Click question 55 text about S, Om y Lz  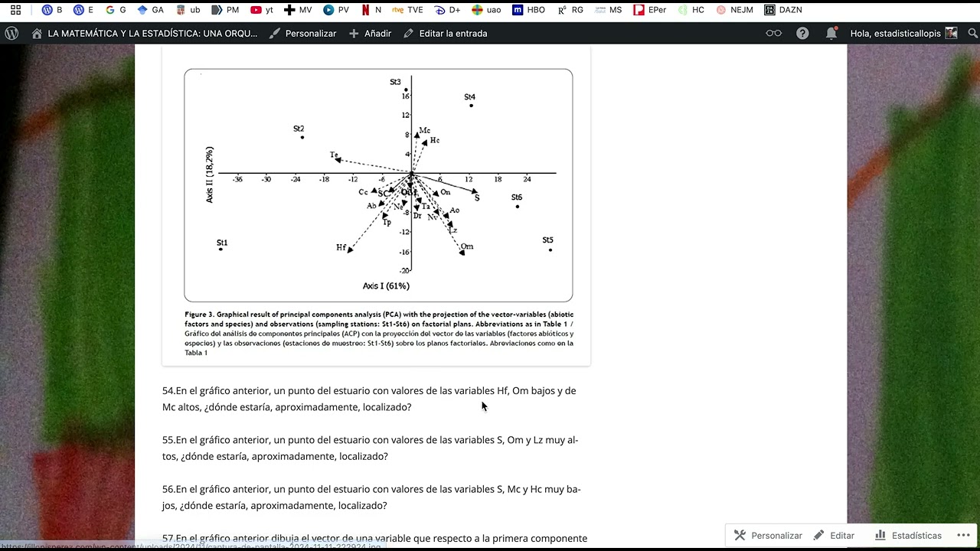[370, 448]
